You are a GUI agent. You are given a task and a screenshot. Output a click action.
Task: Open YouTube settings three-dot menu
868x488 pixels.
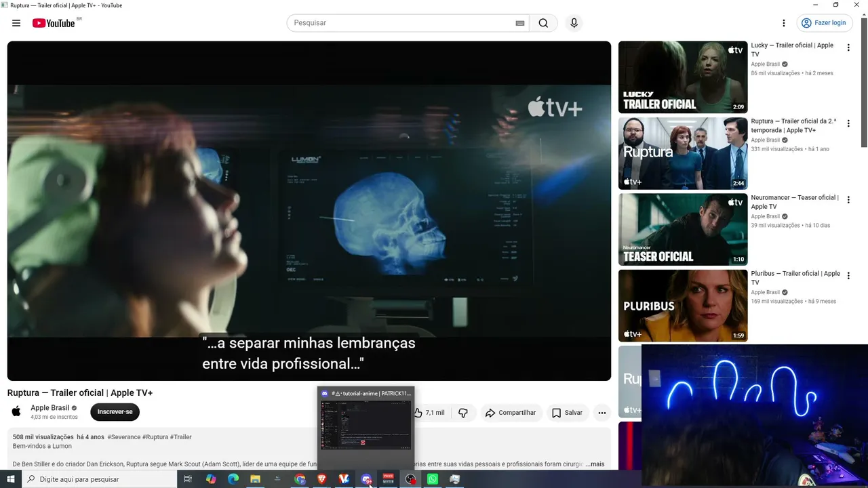click(x=784, y=23)
